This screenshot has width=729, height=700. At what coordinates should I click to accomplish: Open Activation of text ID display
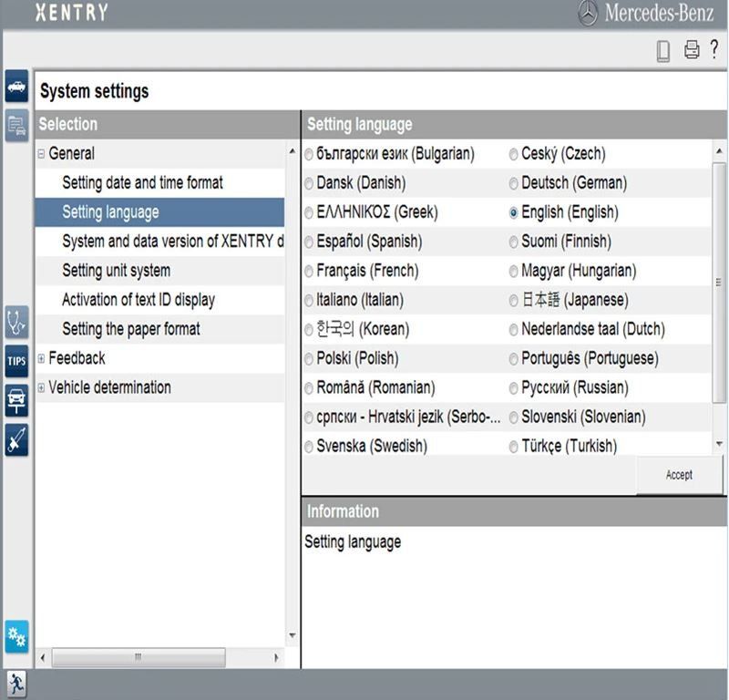139,300
